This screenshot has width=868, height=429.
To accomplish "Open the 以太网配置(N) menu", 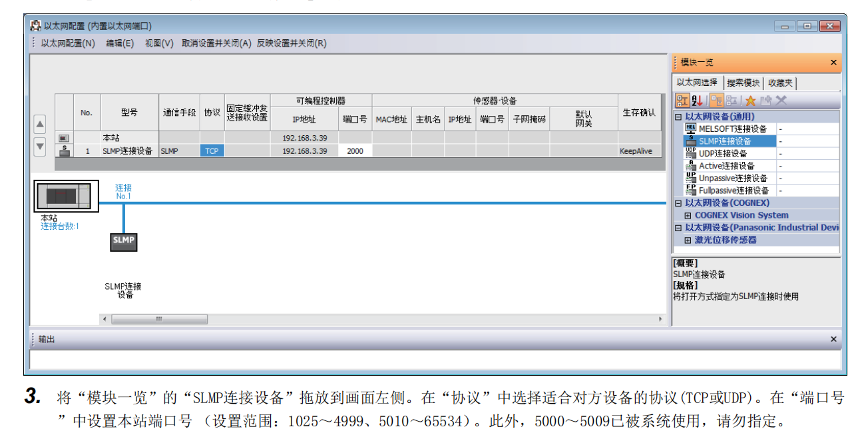I will click(x=68, y=43).
